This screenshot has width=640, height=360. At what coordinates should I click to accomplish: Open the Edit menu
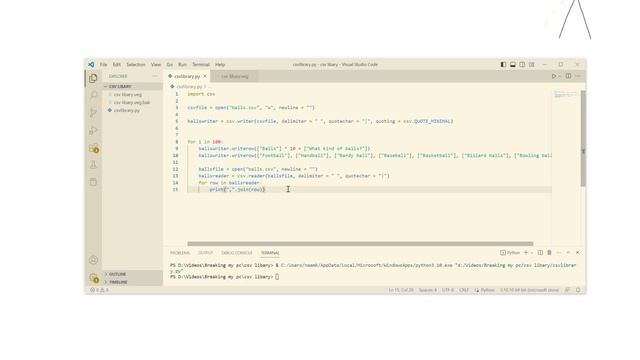(x=117, y=64)
